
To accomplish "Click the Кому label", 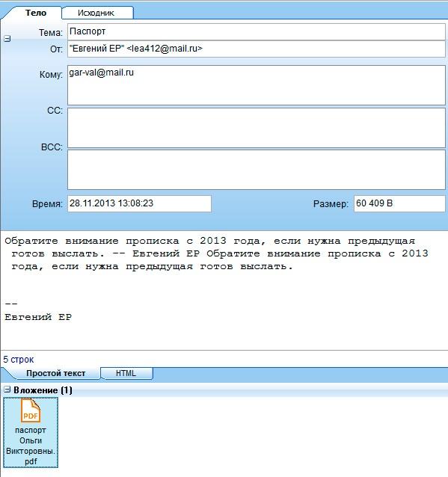I will [51, 75].
